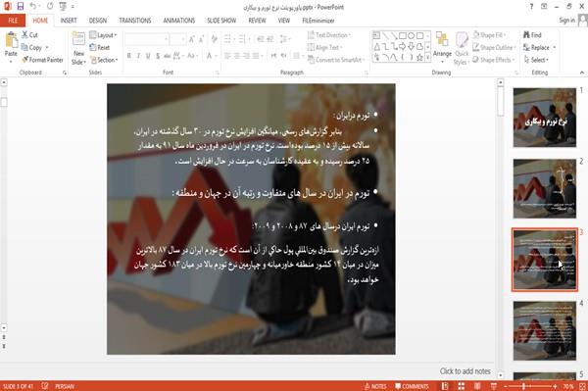Screen dimensions: 588x391
Task: Align text left
Action: (x=227, y=56)
